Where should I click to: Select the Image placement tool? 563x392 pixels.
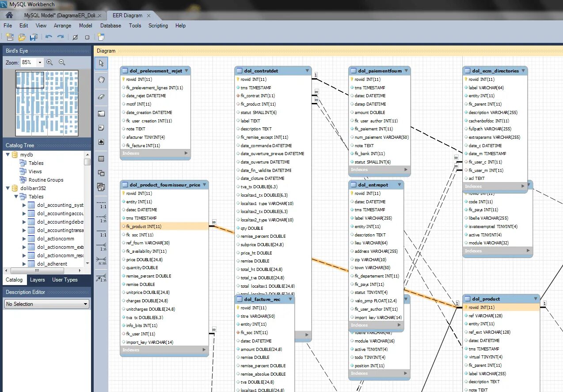pos(101,142)
